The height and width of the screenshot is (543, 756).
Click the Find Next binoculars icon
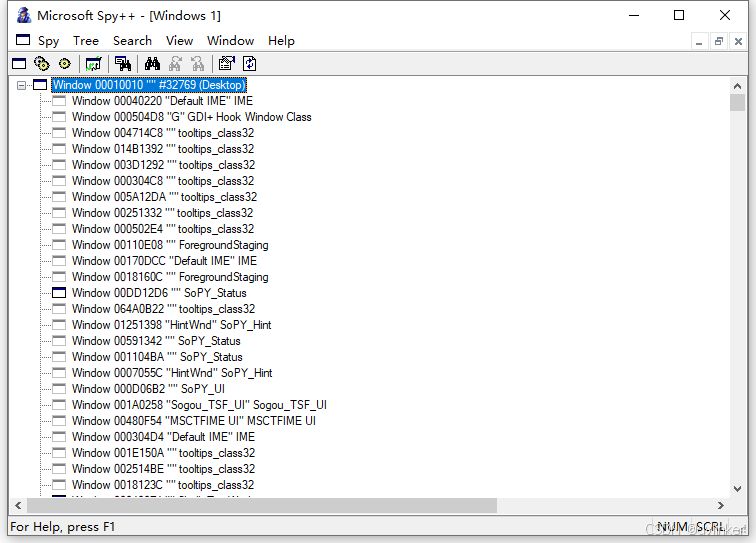click(175, 64)
